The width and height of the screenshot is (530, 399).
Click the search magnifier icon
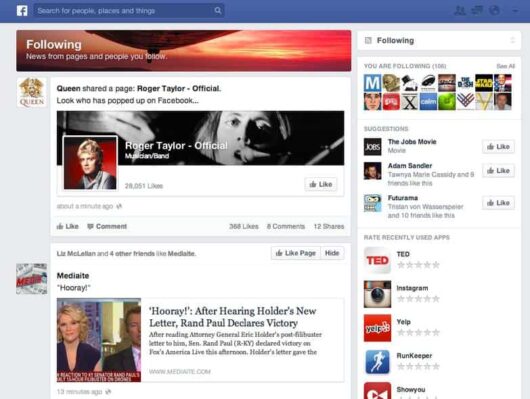point(218,10)
